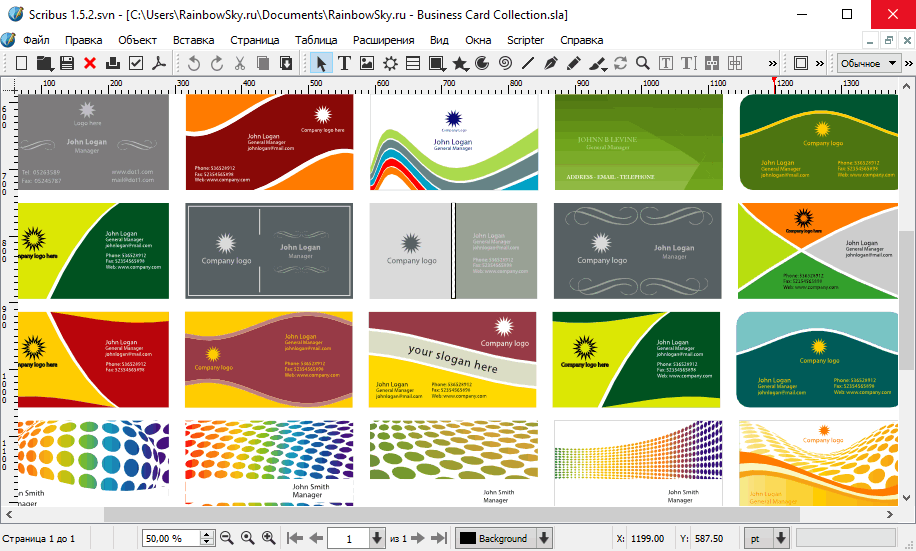916x551 pixels.
Task: Adjust zoom with the 50,00 % spinner arrows
Action: point(207,538)
